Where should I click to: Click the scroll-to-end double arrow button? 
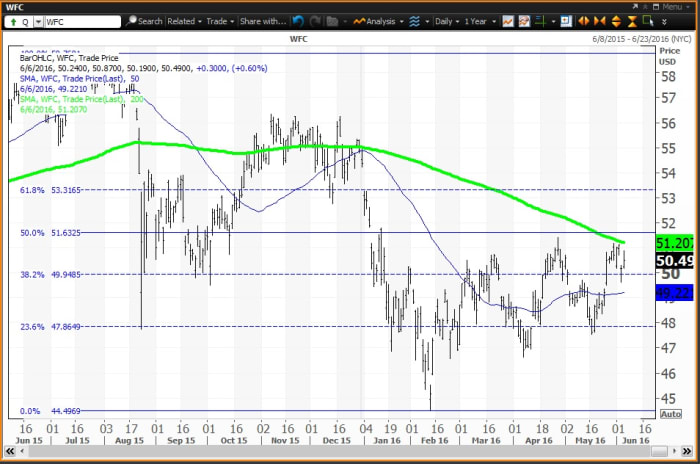coord(687,451)
